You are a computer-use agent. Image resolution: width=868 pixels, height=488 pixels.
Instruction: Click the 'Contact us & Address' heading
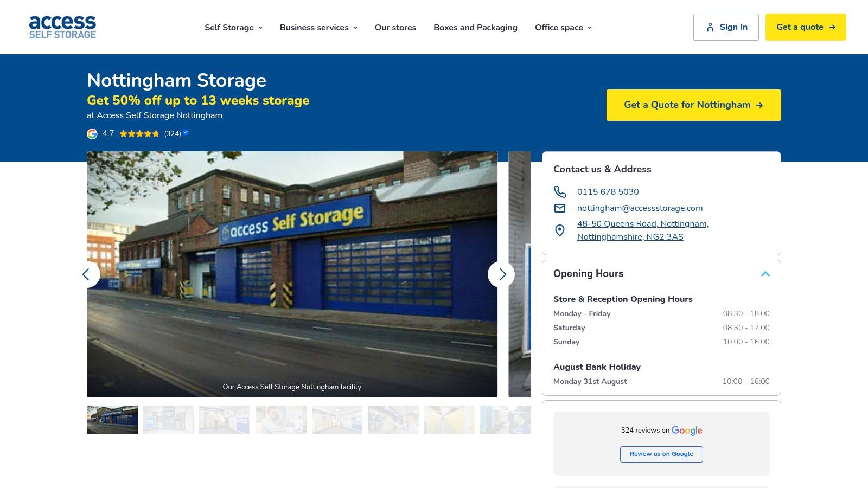(x=602, y=169)
